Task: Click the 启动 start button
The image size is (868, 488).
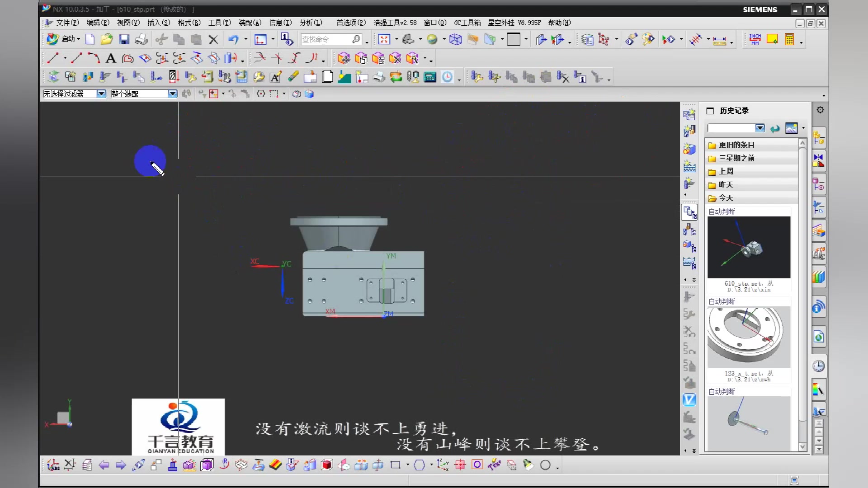Action: 63,39
